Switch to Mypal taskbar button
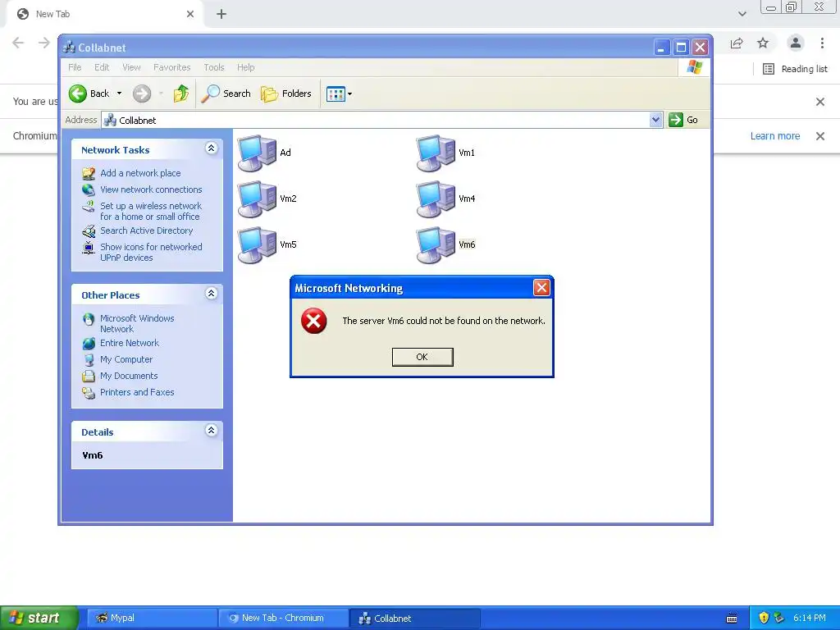 click(151, 619)
